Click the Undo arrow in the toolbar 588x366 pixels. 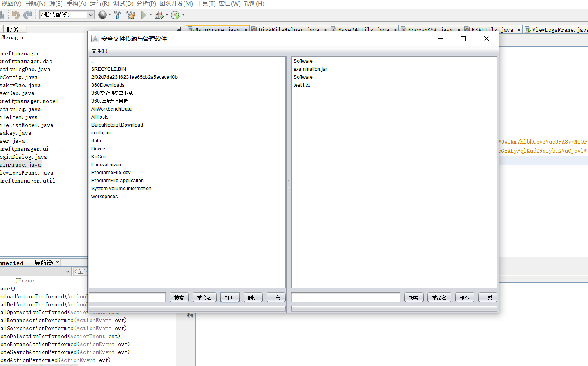tap(15, 15)
